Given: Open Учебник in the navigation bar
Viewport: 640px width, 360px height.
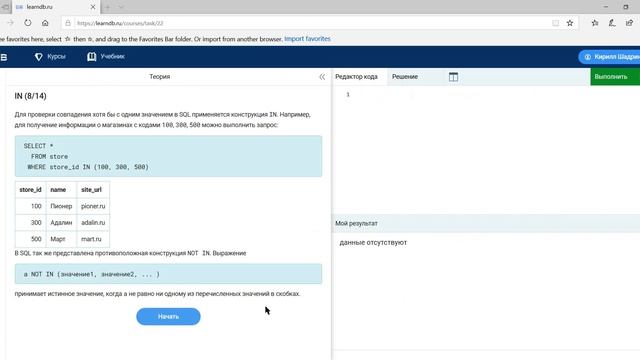Looking at the screenshot, I should coord(106,57).
